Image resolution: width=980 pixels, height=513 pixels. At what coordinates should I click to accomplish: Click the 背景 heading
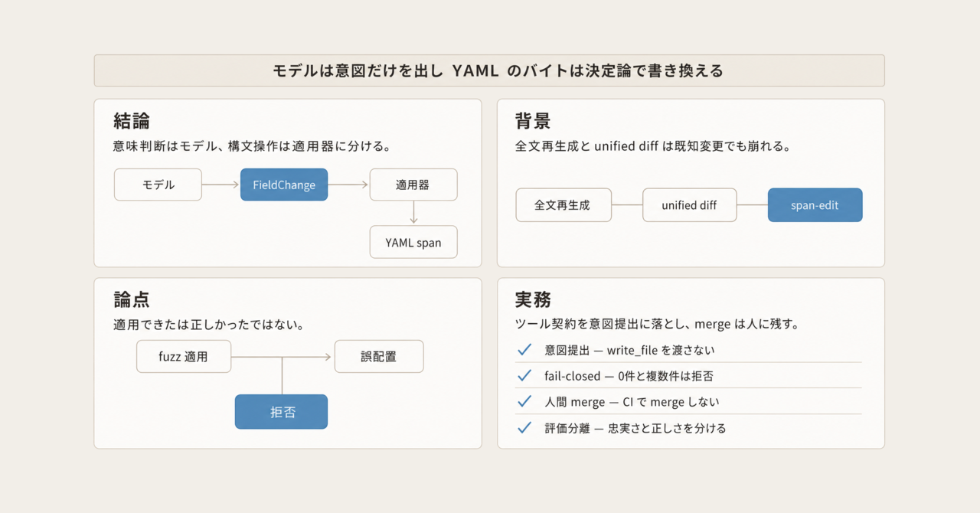coord(534,121)
